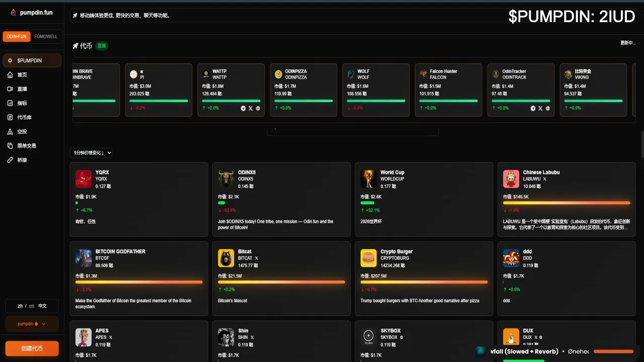
Task: Go to 首页 sidebar menu item
Action: click(x=32, y=75)
